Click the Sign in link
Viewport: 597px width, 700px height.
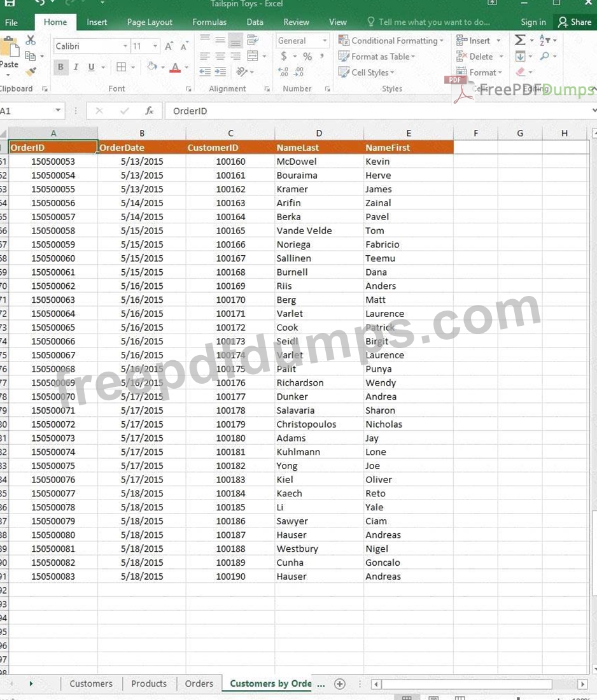pos(533,22)
